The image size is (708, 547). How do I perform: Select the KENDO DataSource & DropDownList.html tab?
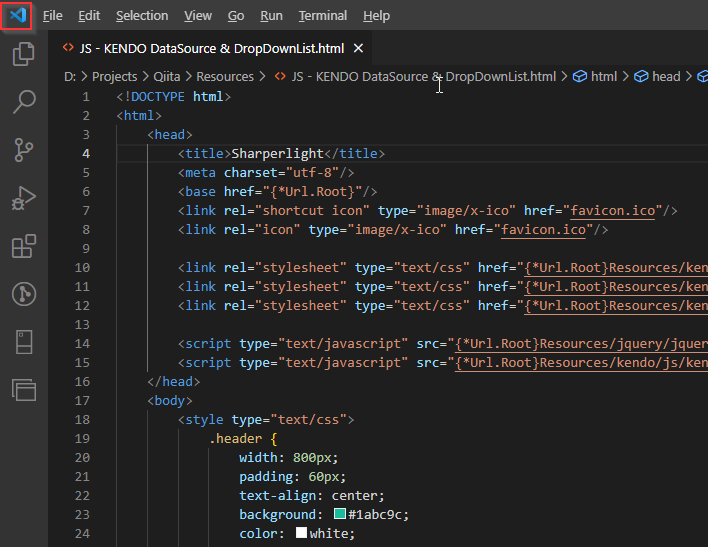212,48
